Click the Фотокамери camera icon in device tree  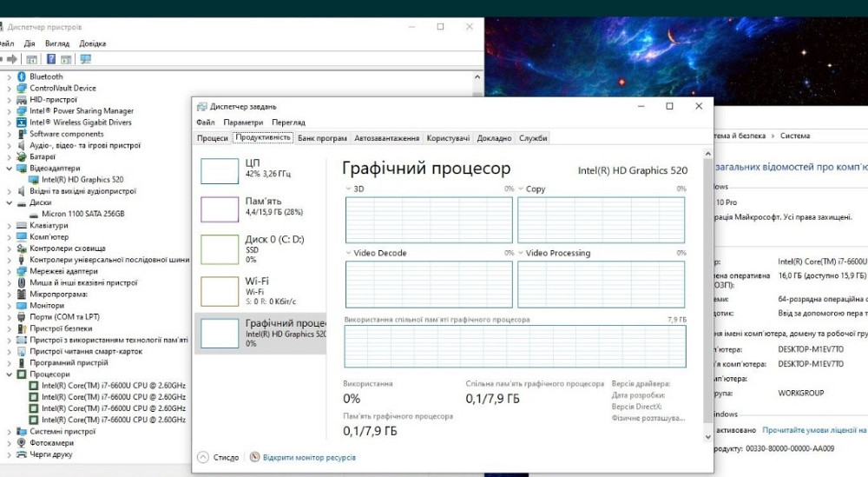click(x=22, y=442)
